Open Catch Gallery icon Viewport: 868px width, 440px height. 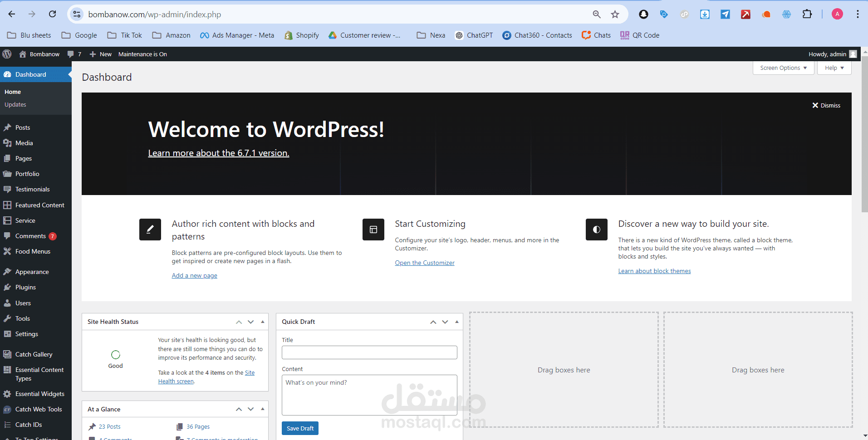click(x=7, y=354)
